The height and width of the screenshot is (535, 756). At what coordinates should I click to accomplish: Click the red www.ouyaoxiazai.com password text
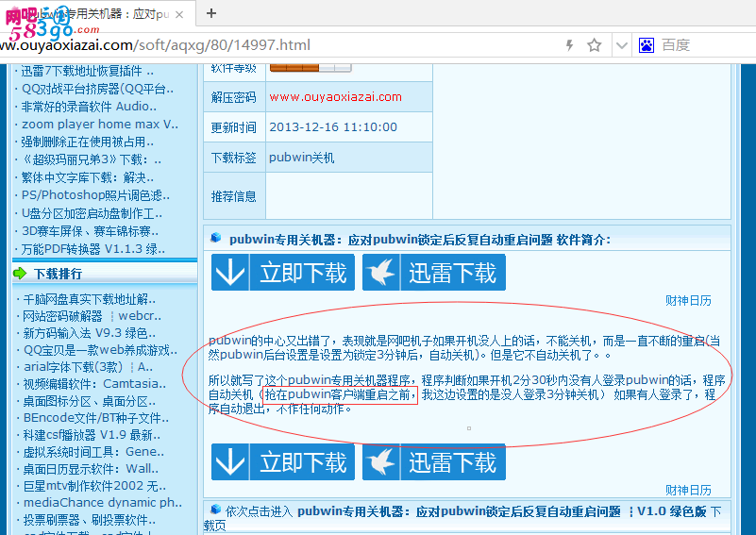point(336,97)
